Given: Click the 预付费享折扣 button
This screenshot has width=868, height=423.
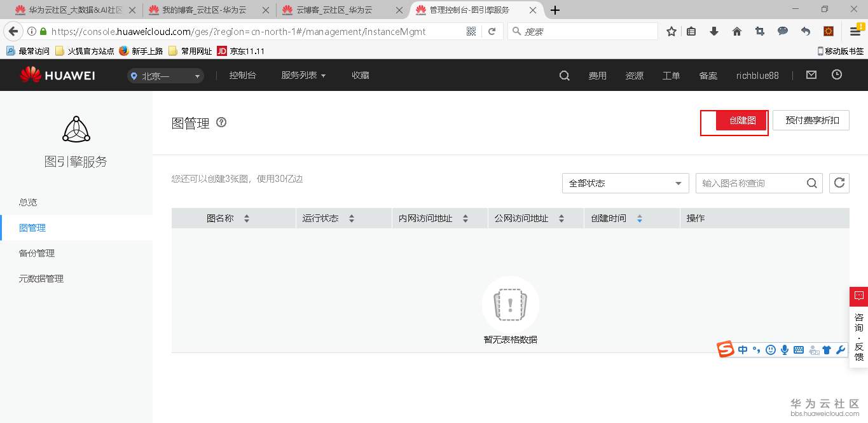Looking at the screenshot, I should click(x=811, y=120).
